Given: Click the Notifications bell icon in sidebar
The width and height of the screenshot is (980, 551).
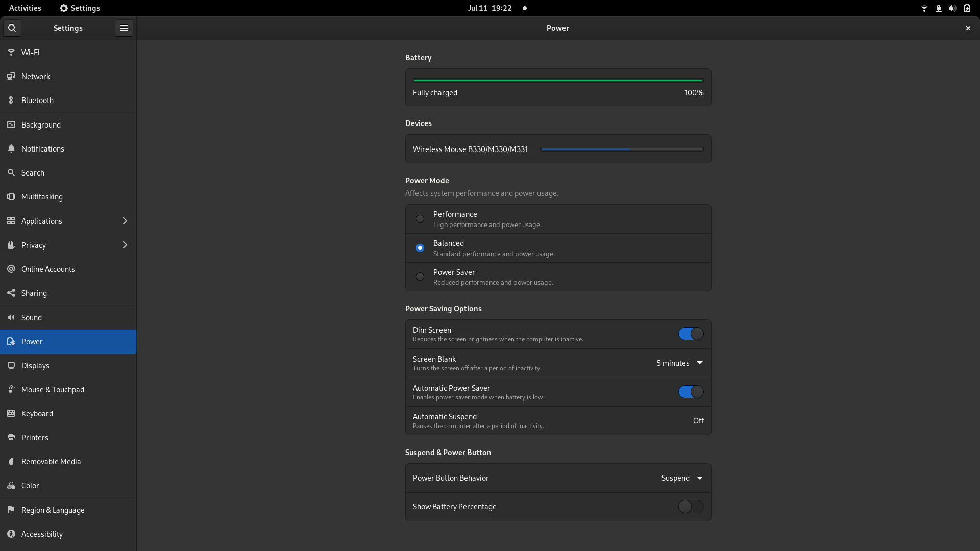Looking at the screenshot, I should pos(11,149).
